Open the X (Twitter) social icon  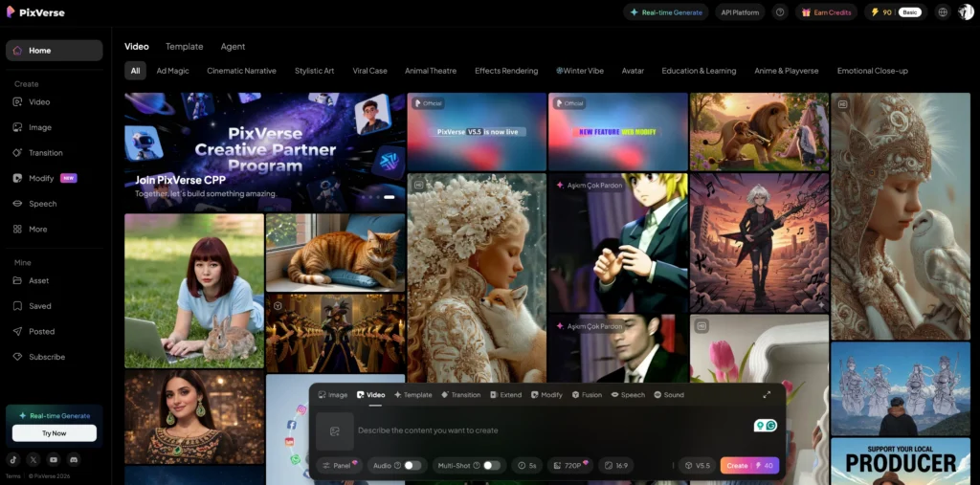coord(33,459)
